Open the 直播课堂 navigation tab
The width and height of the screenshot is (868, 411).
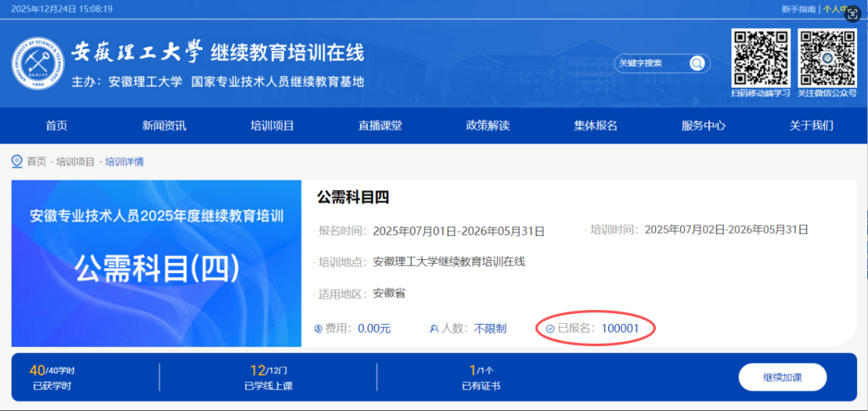[x=380, y=126]
